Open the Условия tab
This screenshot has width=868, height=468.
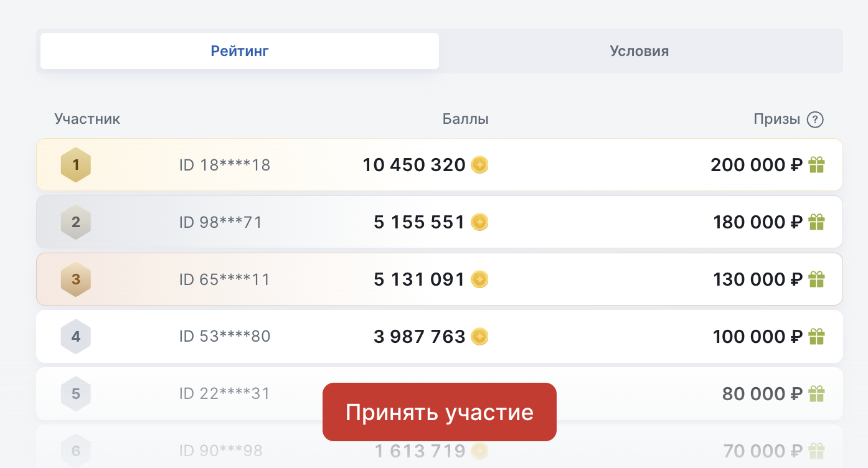[x=639, y=51]
